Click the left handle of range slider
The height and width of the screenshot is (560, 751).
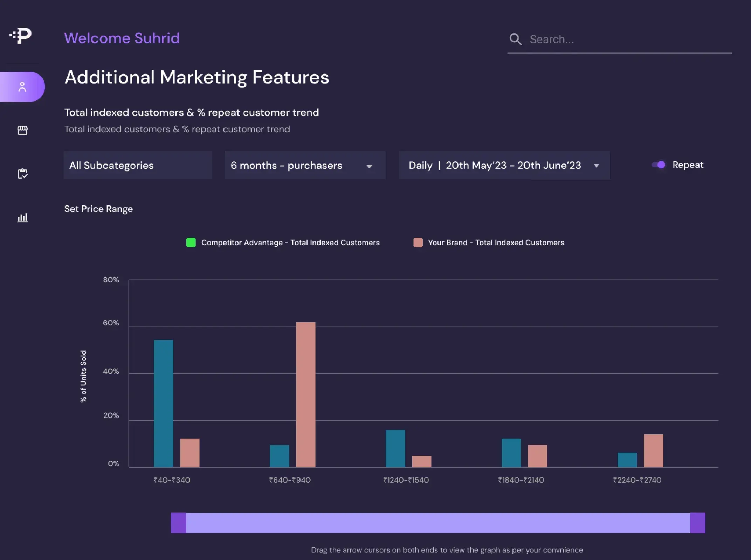tap(178, 523)
